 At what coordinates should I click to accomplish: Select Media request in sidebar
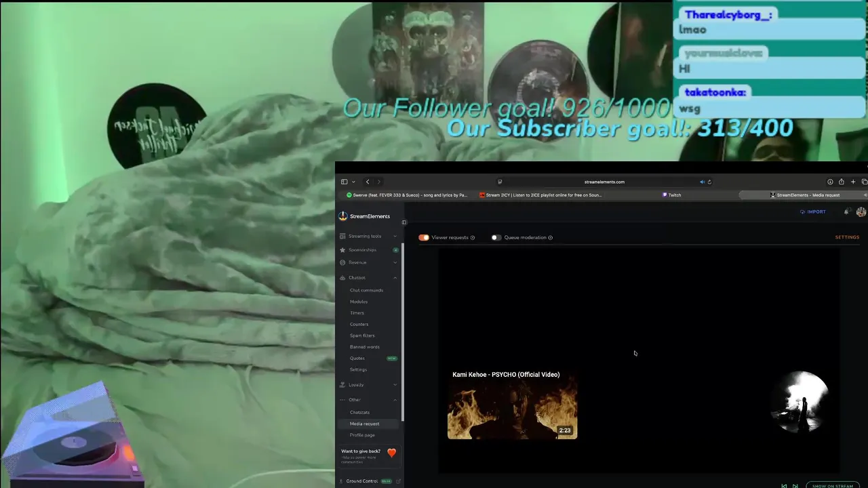370,424
